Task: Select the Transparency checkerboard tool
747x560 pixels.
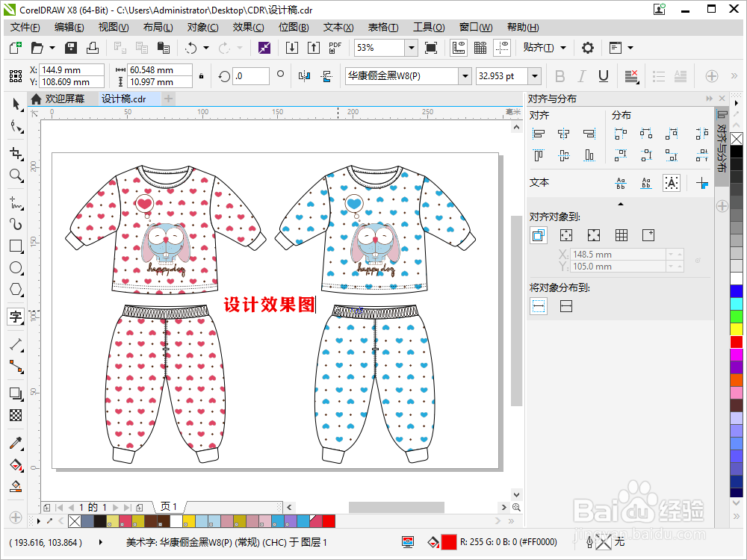Action: pyautogui.click(x=16, y=415)
